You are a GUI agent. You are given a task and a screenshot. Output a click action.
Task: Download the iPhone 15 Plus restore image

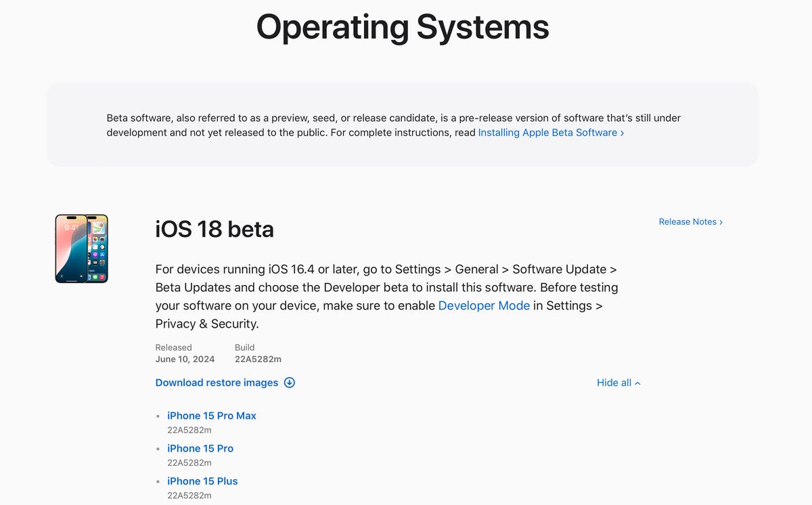tap(202, 481)
